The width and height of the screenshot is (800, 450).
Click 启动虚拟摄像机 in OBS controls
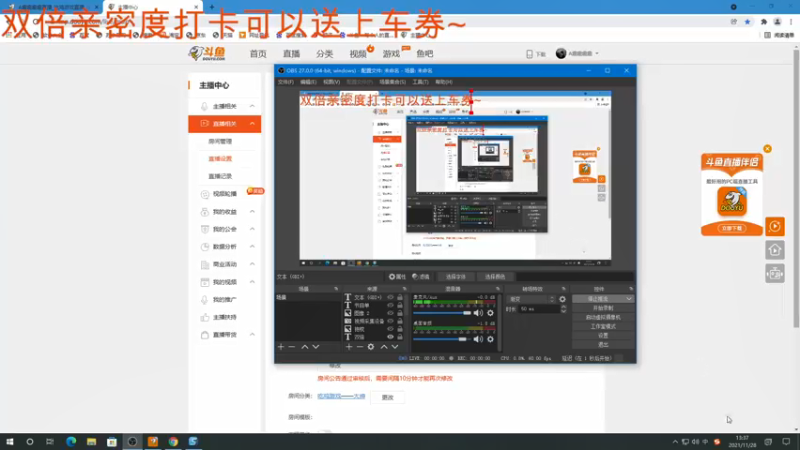(603, 317)
